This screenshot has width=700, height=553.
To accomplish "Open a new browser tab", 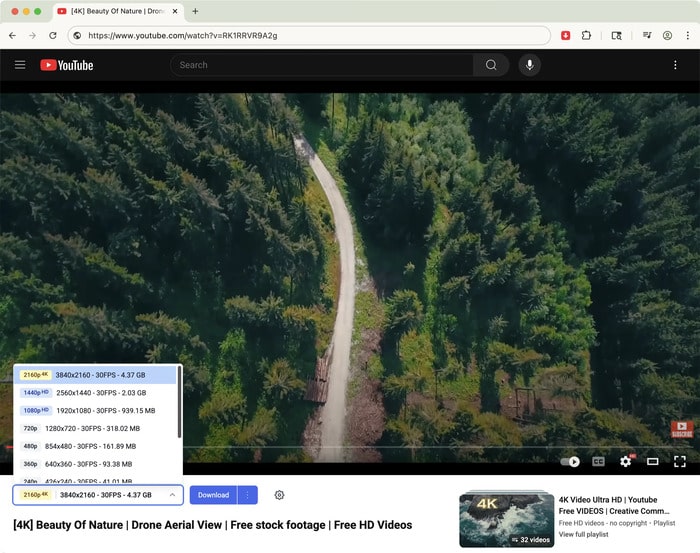I will click(195, 11).
